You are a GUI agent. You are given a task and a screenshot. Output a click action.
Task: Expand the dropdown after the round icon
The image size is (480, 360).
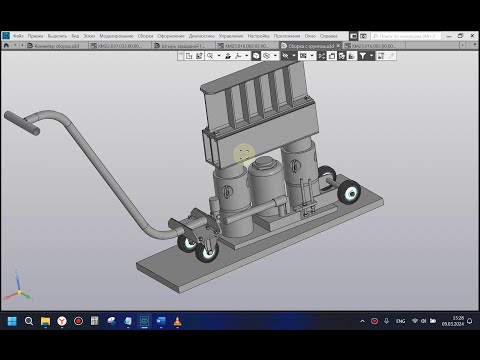click(x=275, y=56)
